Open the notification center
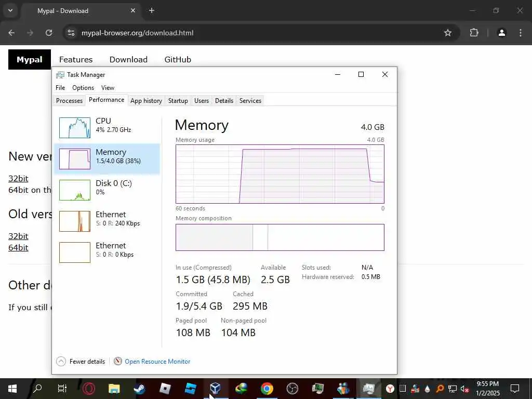The height and width of the screenshot is (399, 532). pyautogui.click(x=515, y=389)
